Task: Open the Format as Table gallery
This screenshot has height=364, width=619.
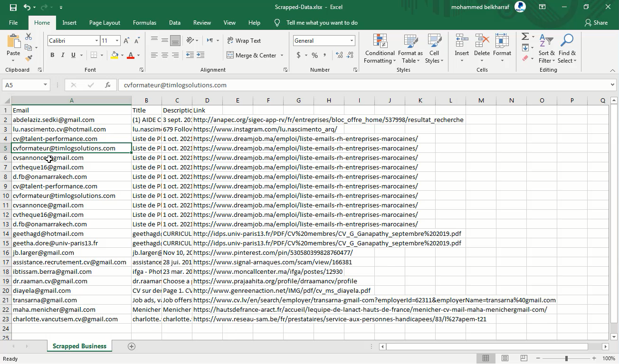Action: [410, 48]
